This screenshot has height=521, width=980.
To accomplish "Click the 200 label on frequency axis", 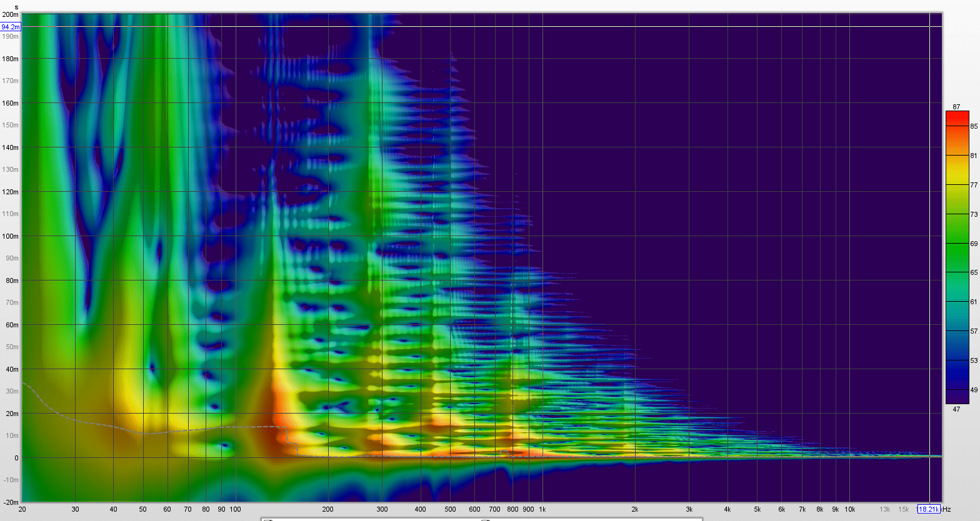I will click(x=327, y=509).
